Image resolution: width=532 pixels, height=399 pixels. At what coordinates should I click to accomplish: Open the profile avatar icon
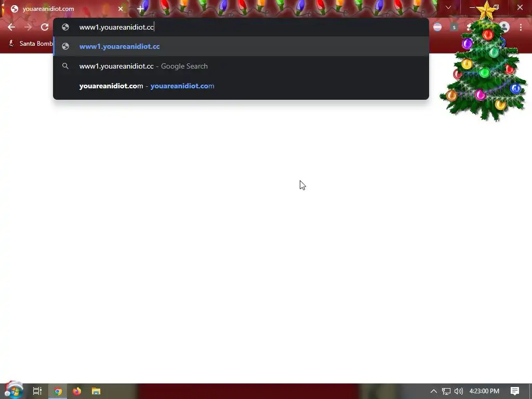(x=504, y=27)
